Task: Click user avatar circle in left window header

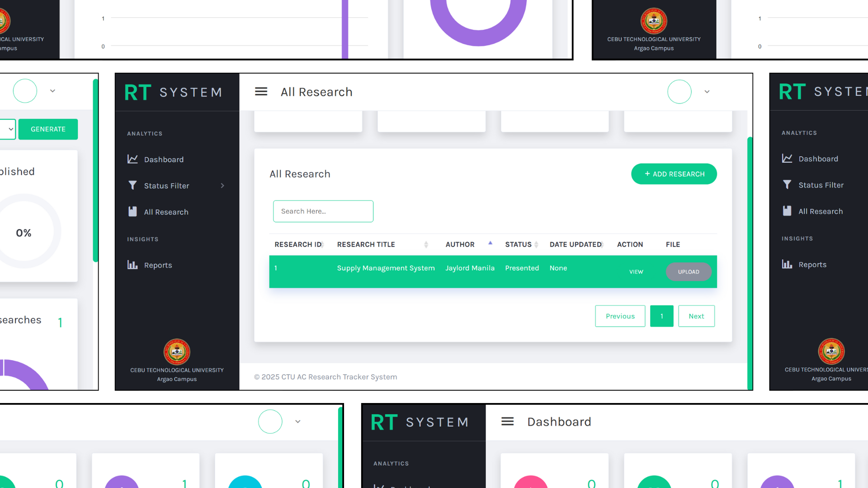Action: click(x=25, y=91)
